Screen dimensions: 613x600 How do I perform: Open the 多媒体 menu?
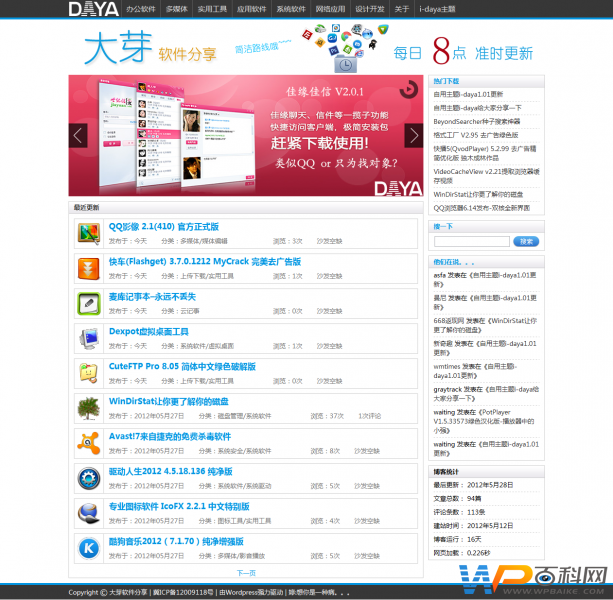point(177,9)
